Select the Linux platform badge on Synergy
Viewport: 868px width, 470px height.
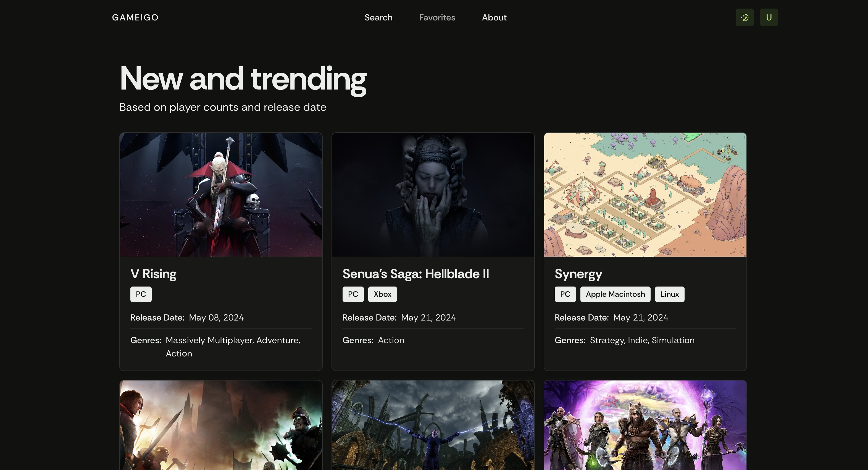click(669, 294)
